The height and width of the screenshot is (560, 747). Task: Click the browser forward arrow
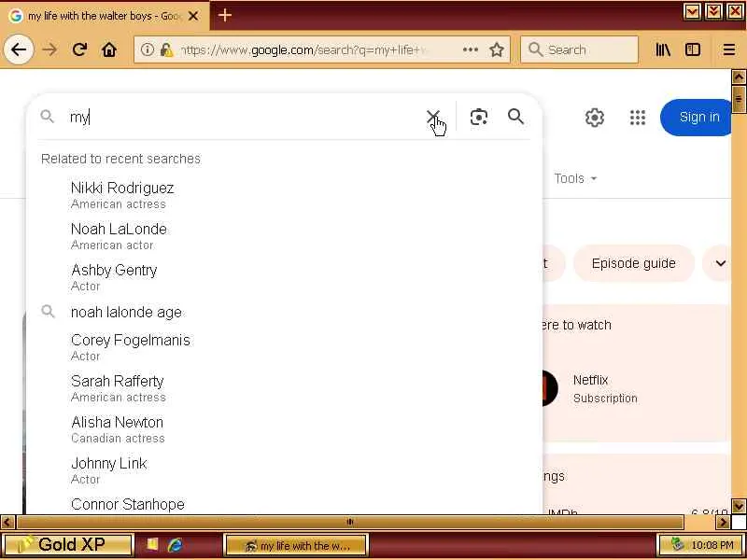coord(49,49)
